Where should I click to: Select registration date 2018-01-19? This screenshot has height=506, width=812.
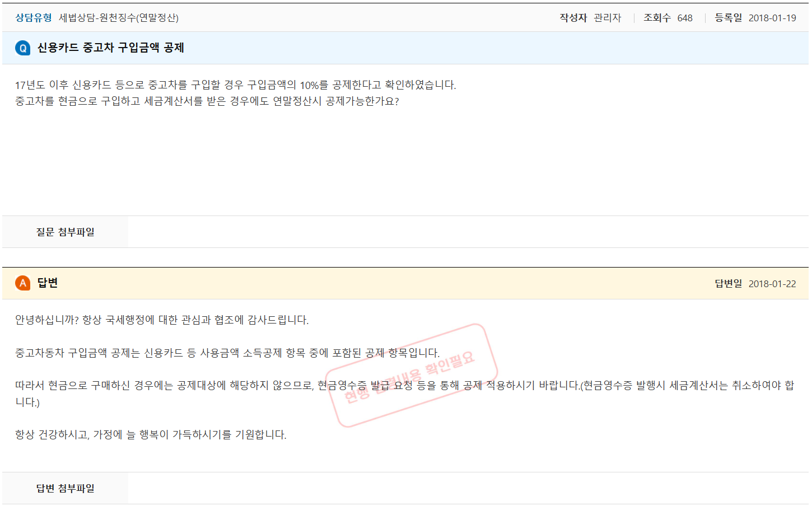(772, 18)
